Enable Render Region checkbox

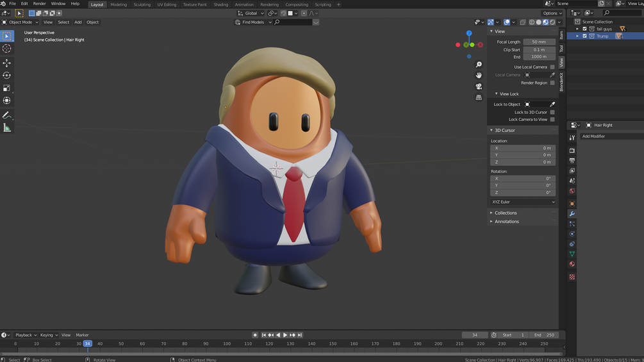click(552, 83)
